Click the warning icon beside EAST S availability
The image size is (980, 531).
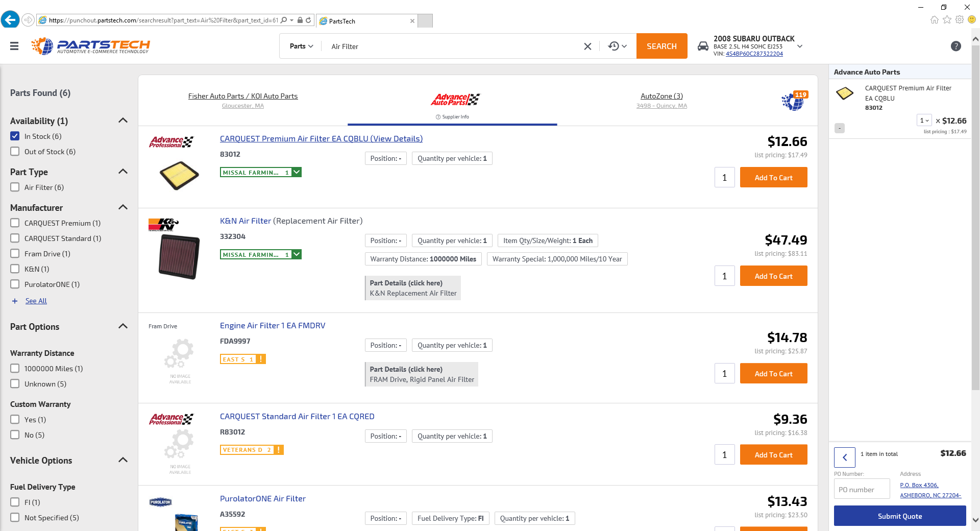(262, 359)
